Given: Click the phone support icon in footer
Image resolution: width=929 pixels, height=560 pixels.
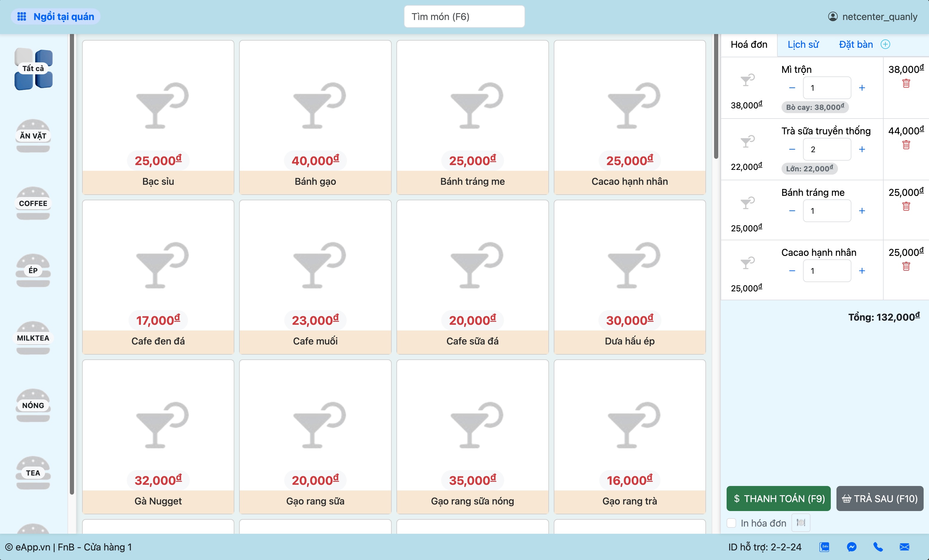Looking at the screenshot, I should [x=878, y=547].
